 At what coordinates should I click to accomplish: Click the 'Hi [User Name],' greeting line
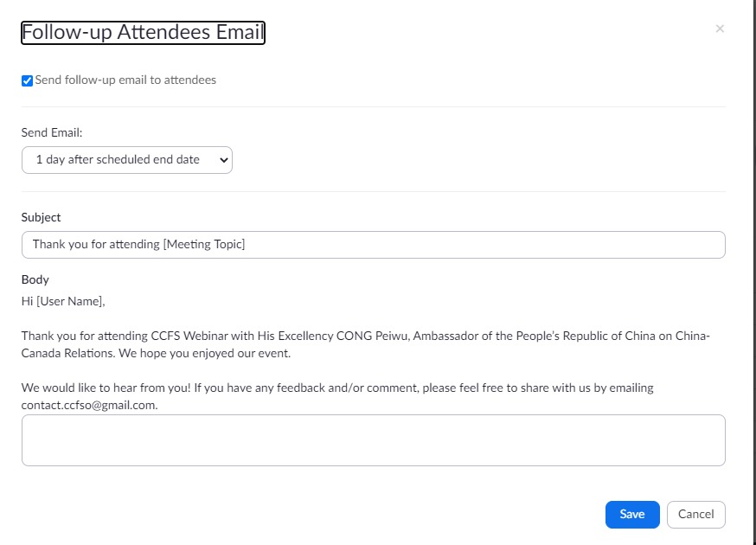(x=63, y=301)
